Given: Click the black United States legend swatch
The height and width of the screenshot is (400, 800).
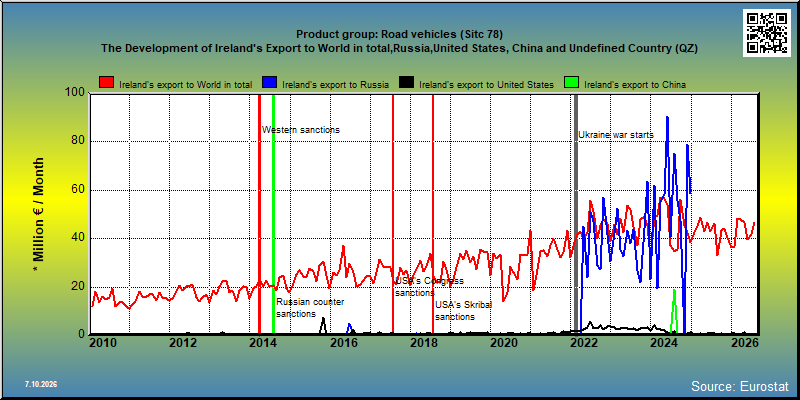Looking at the screenshot, I should [x=407, y=83].
